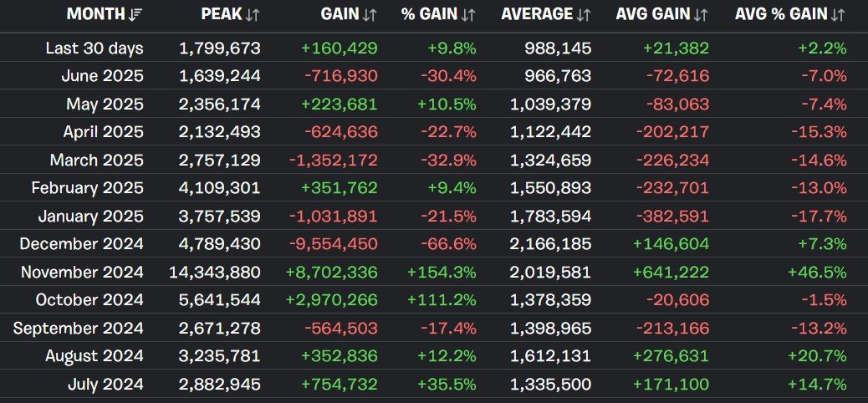This screenshot has width=868, height=403.
Task: Click peak value 14,343,880
Action: (x=219, y=273)
